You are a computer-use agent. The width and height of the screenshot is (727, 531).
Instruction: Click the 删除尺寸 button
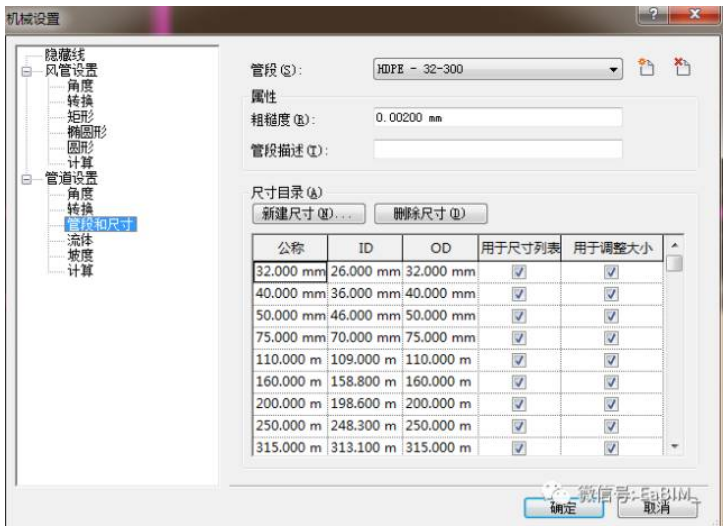(x=430, y=214)
